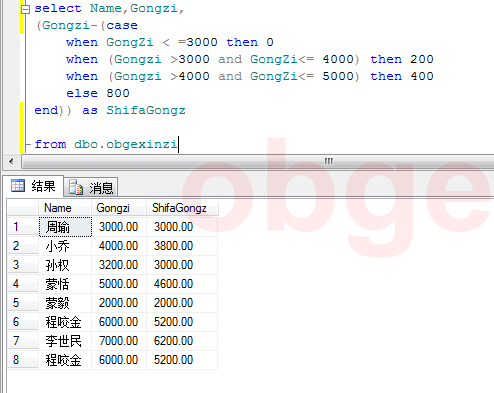Select the cell containing 蒙毅
Viewport: 494px width, 393px height.
point(65,303)
